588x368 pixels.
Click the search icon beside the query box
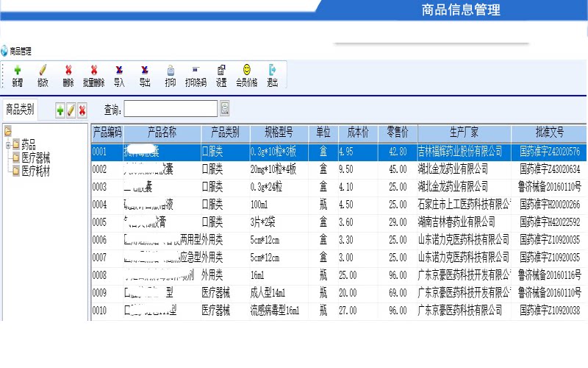[x=225, y=108]
